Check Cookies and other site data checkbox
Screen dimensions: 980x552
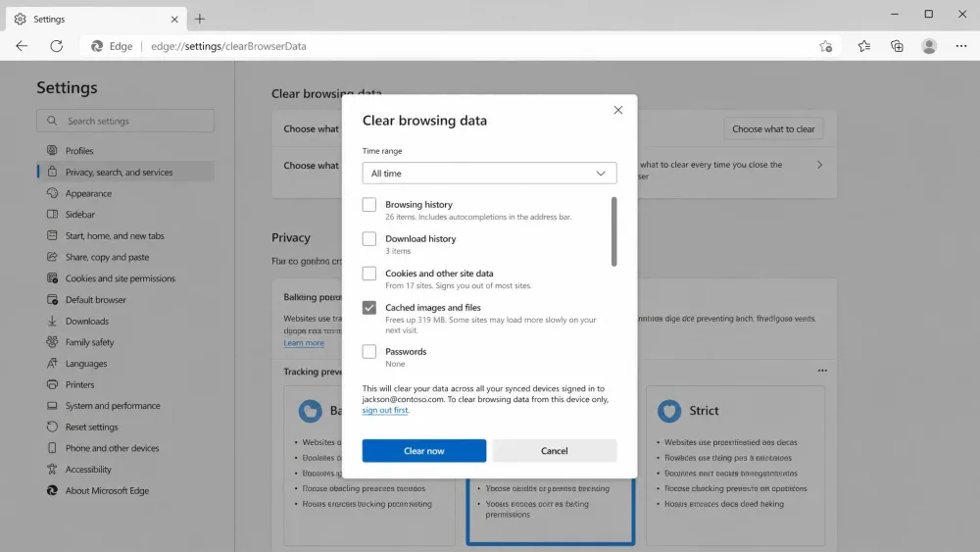tap(369, 274)
